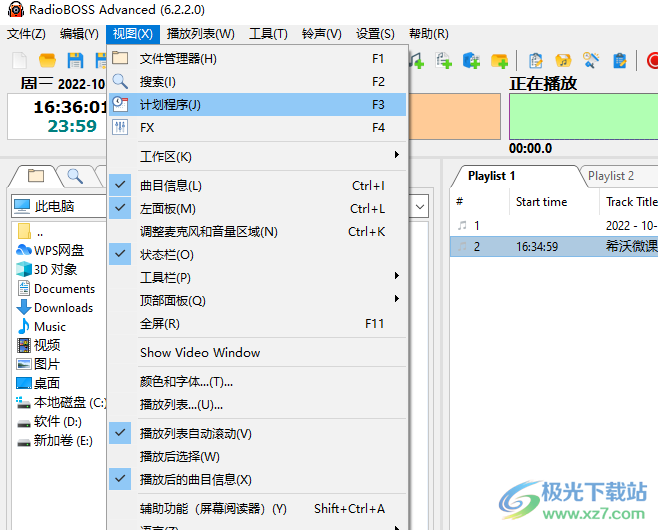Viewport: 658px width, 530px height.
Task: Click the New playlist blank page icon
Action: (x=19, y=60)
